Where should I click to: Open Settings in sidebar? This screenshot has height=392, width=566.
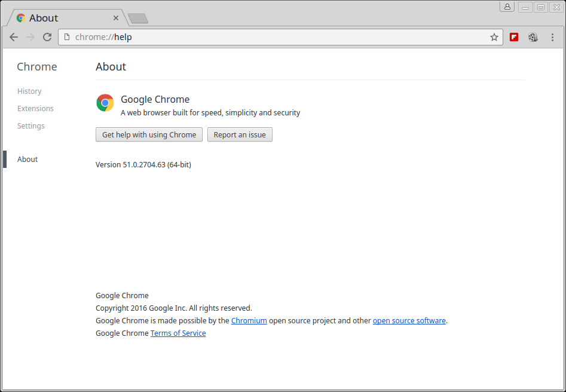(x=31, y=125)
